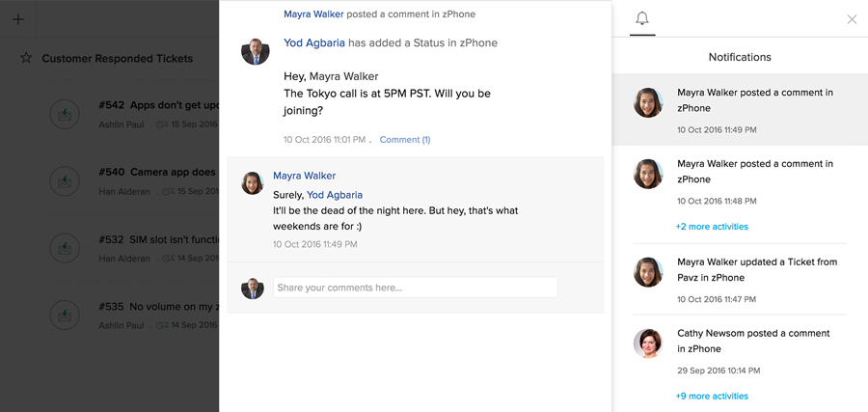Image resolution: width=868 pixels, height=412 pixels.
Task: Click the star icon beside Customer Responded Tickets
Action: click(26, 59)
